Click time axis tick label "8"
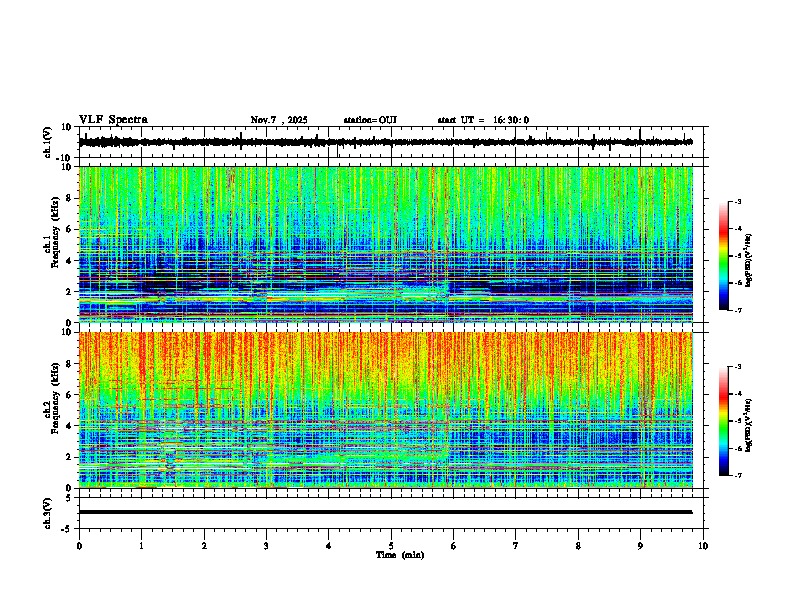The height and width of the screenshot is (612, 792). [578, 546]
